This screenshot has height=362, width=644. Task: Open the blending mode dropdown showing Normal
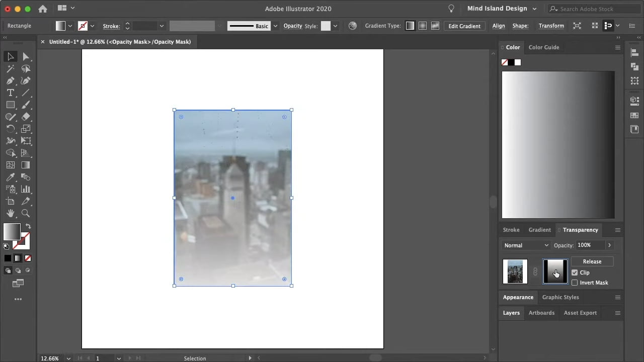click(x=525, y=245)
